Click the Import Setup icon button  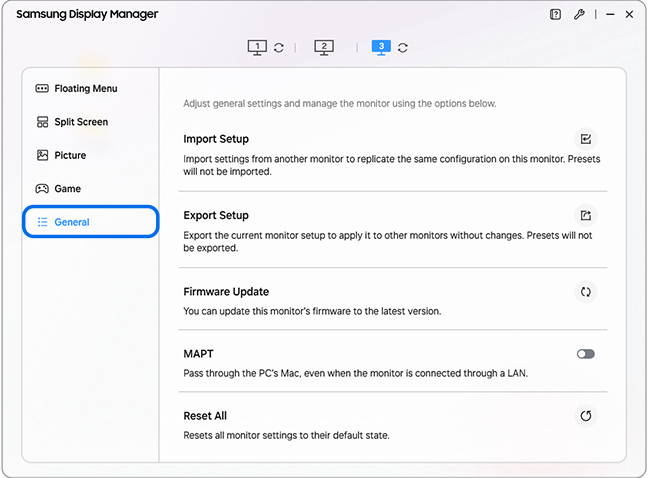[586, 139]
